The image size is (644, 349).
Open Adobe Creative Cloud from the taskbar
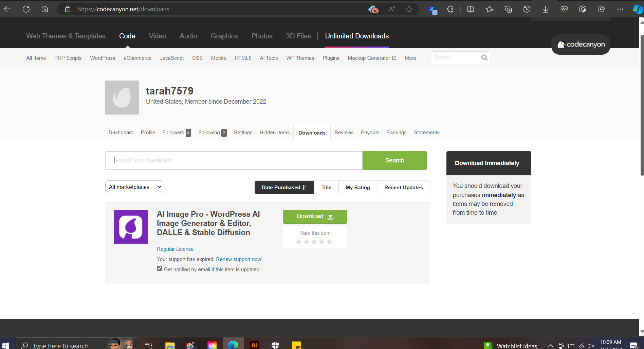212,345
